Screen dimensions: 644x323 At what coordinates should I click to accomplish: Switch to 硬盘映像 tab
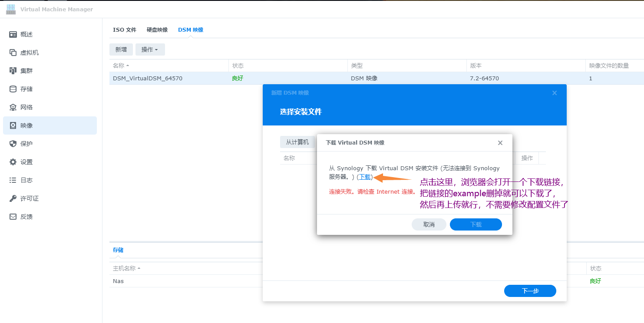(157, 30)
